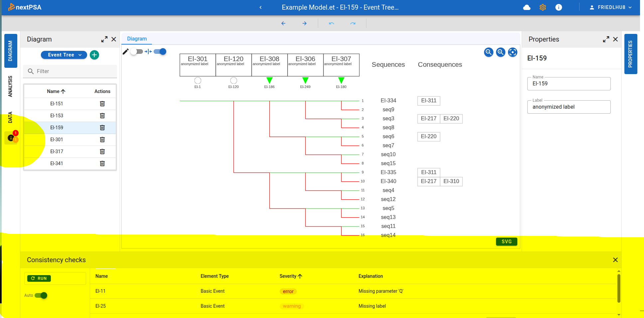This screenshot has width=644, height=318.
Task: Open the FRIEDLHU8 user menu
Action: (x=611, y=7)
